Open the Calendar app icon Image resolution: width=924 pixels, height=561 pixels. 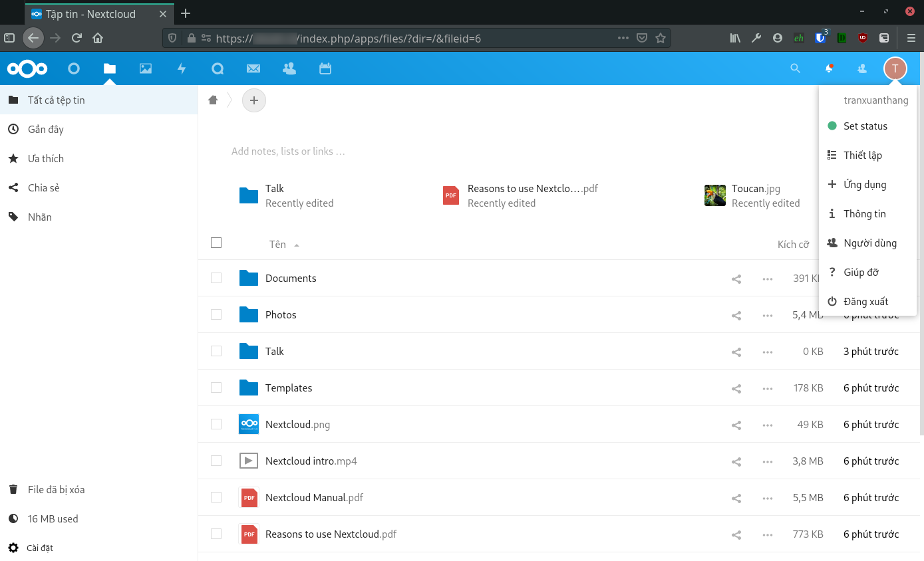pyautogui.click(x=325, y=68)
